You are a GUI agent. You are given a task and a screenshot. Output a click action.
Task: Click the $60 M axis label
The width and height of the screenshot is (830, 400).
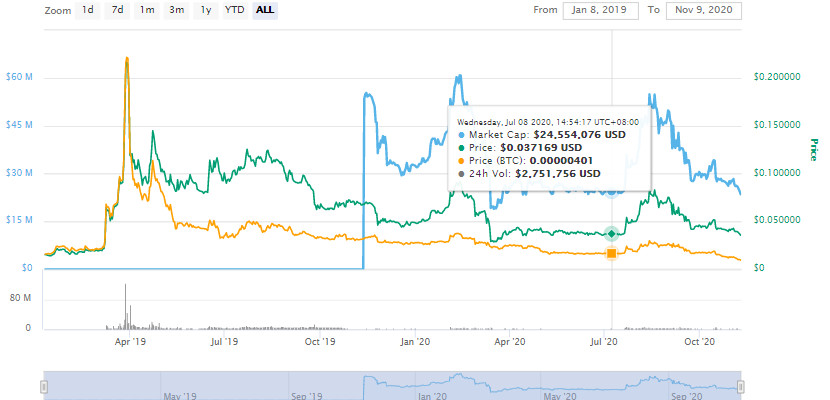pos(20,77)
